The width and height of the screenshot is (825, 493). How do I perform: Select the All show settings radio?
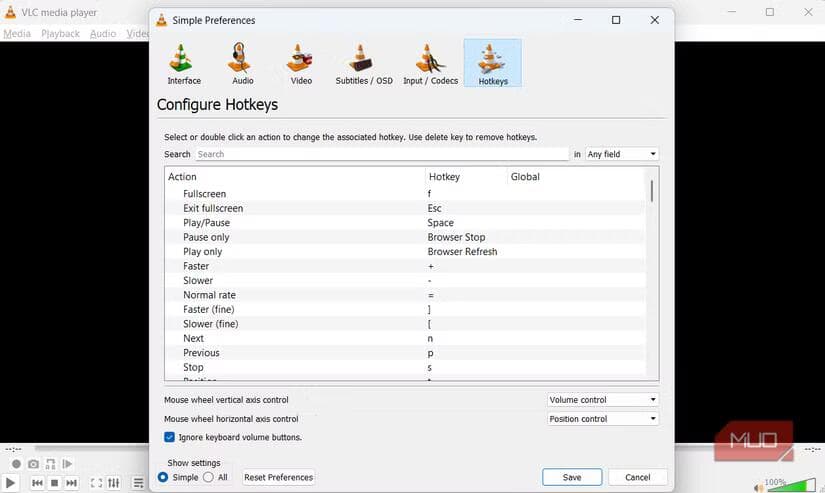[208, 477]
